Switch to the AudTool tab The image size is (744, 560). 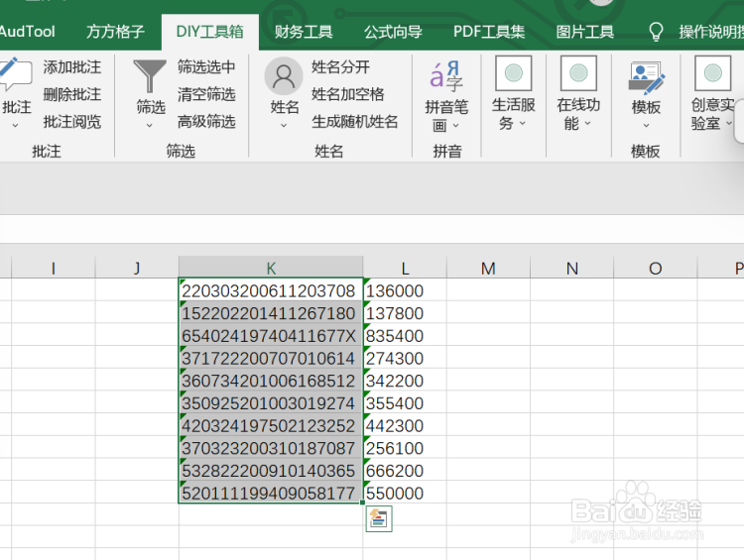(x=27, y=32)
